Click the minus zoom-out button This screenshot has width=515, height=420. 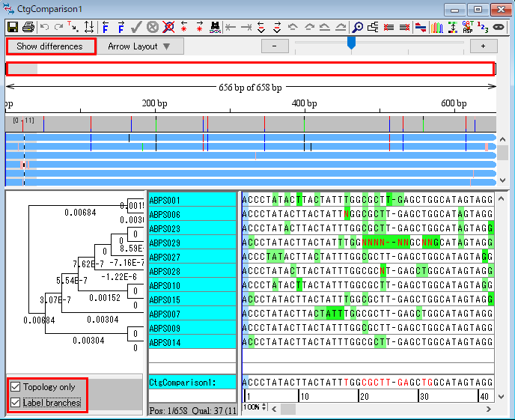point(275,46)
